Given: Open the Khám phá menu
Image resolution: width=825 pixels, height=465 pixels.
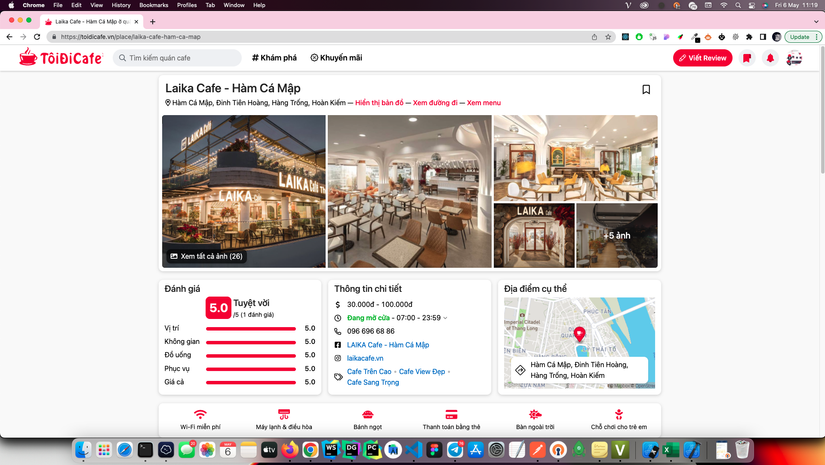Looking at the screenshot, I should point(274,58).
